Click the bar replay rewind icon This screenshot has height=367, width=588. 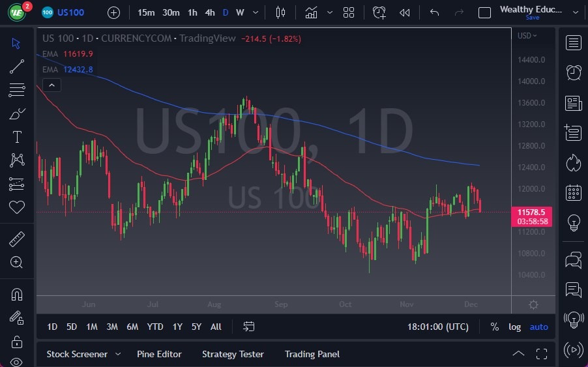coord(405,12)
